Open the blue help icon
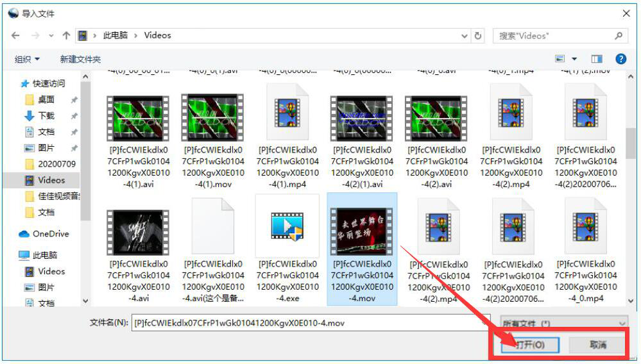This screenshot has width=641, height=364. coord(620,59)
